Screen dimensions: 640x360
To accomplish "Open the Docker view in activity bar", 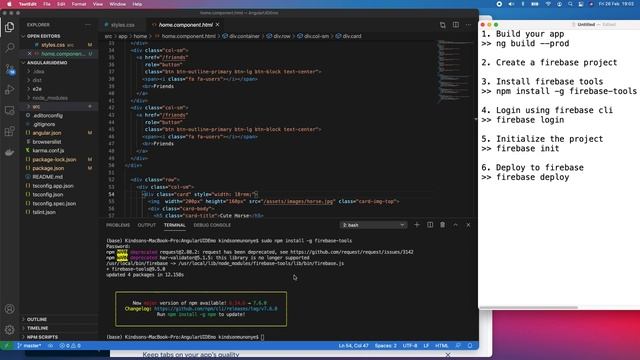I will click(9, 152).
